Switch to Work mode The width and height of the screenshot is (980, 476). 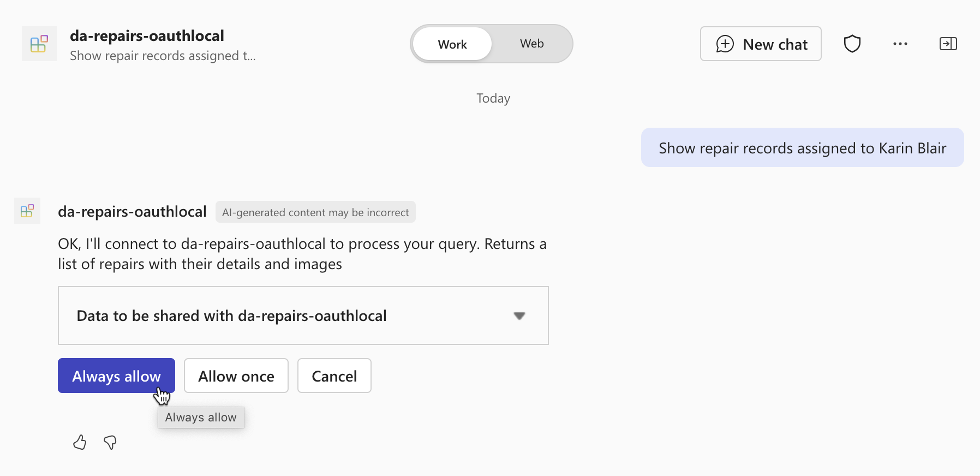pyautogui.click(x=452, y=44)
